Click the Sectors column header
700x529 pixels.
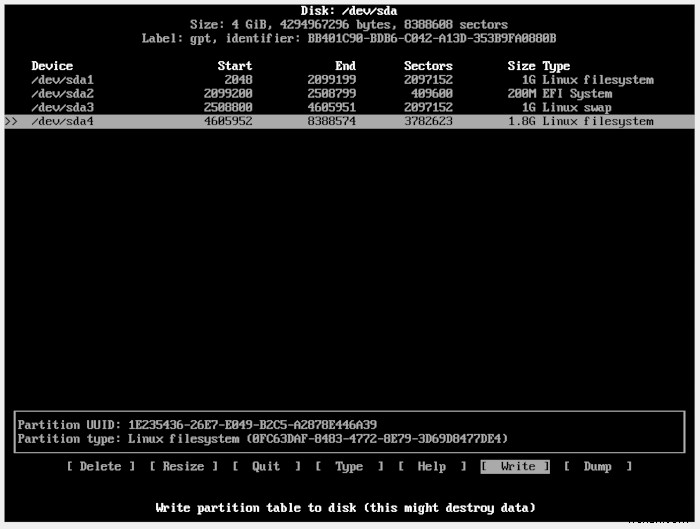click(x=428, y=66)
